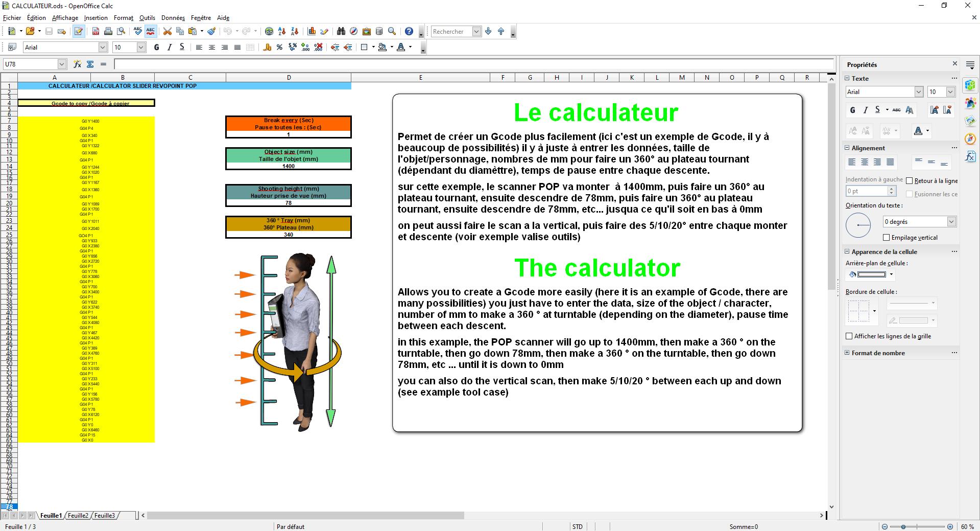Click the Sort Descending icon
The image size is (980, 531).
295,31
